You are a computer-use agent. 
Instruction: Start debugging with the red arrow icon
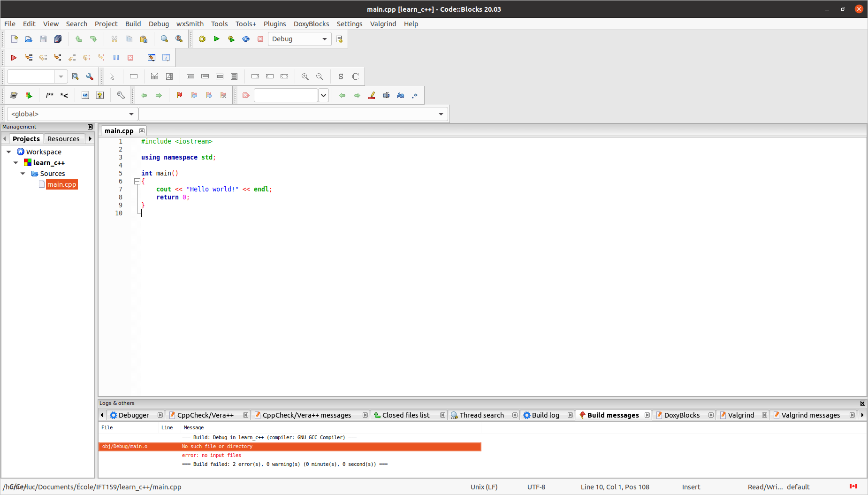click(x=13, y=57)
